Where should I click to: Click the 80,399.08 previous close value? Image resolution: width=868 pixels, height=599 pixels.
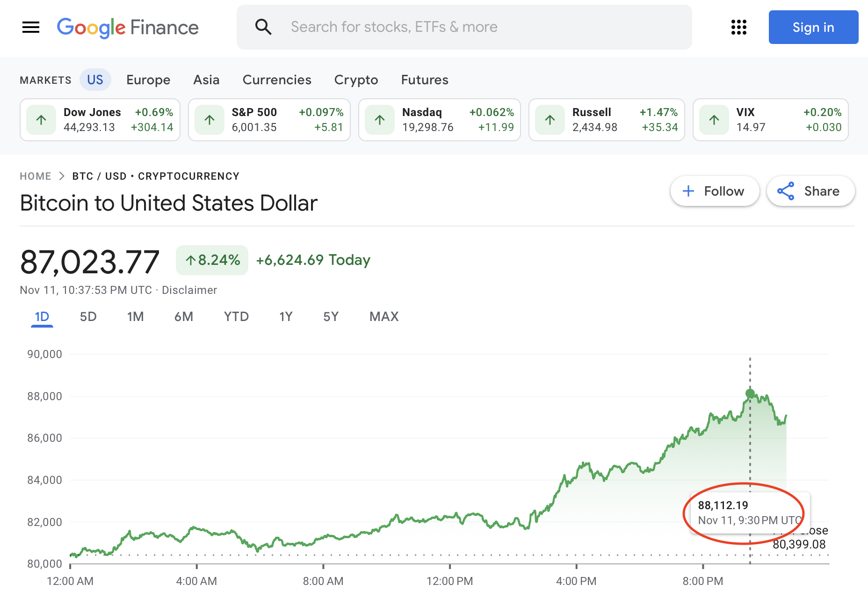799,544
